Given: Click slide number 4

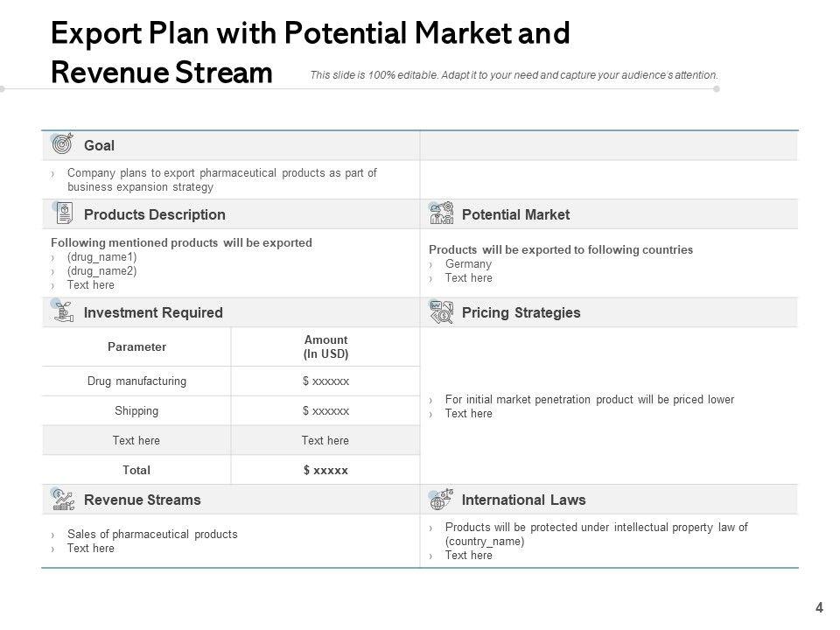Looking at the screenshot, I should (x=819, y=607).
